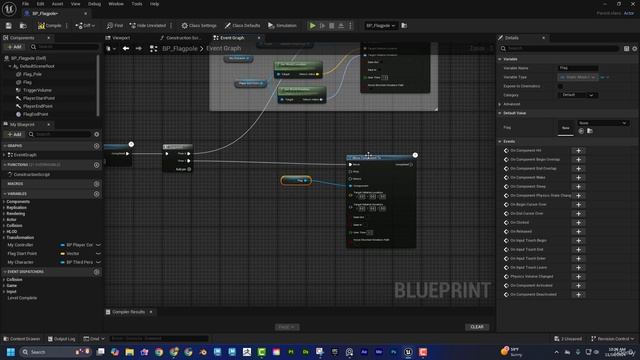The height and width of the screenshot is (360, 640).
Task: Open the File menu
Action: pyautogui.click(x=25, y=4)
